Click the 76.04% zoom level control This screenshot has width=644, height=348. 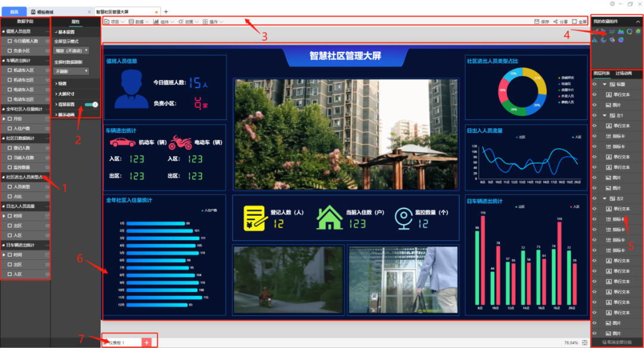[571, 343]
